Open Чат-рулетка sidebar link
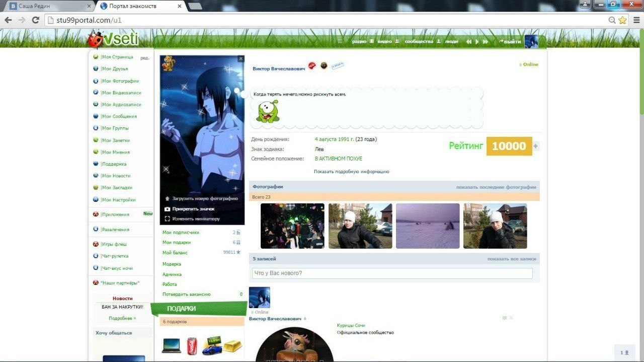 pos(115,256)
